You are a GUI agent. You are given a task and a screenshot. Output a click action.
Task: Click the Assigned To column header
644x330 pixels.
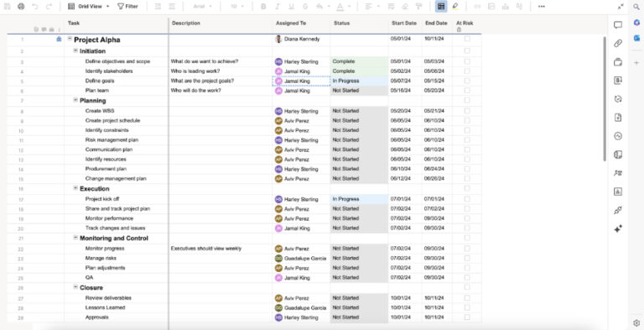point(291,23)
